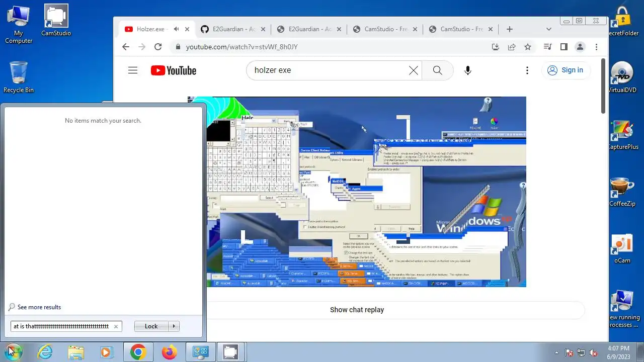Open the Chrome tab search dropdown
The width and height of the screenshot is (644, 362).
click(548, 29)
